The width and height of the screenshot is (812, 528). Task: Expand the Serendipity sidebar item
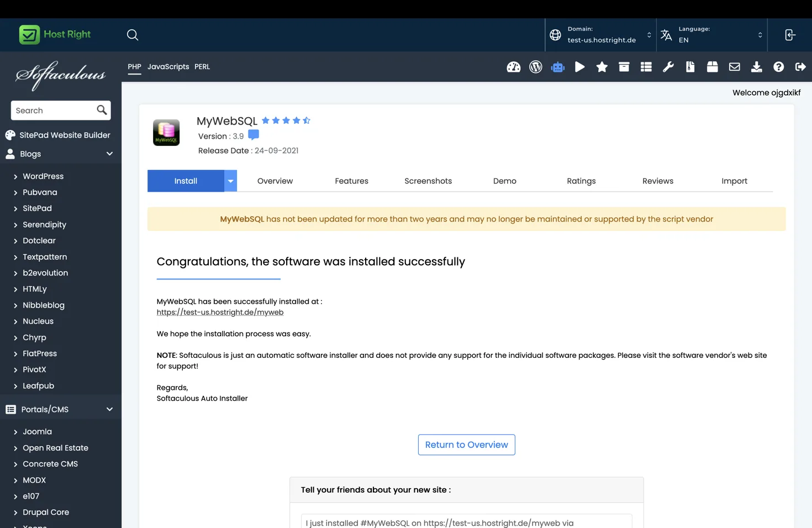(x=15, y=225)
